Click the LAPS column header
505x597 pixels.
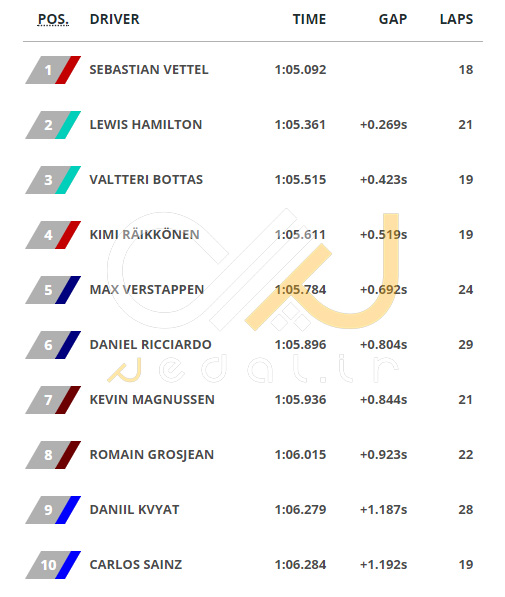[456, 19]
